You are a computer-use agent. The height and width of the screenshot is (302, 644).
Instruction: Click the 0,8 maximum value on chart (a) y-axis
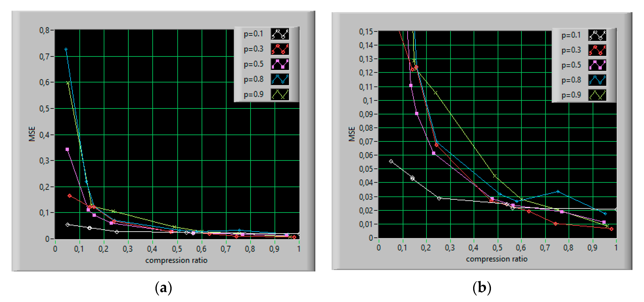click(x=44, y=30)
